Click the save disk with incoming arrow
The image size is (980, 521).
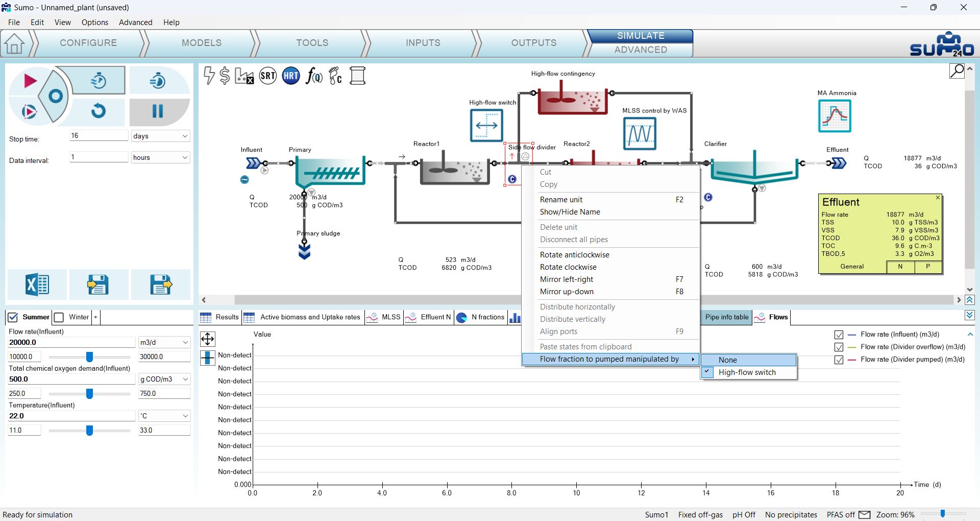(x=98, y=285)
